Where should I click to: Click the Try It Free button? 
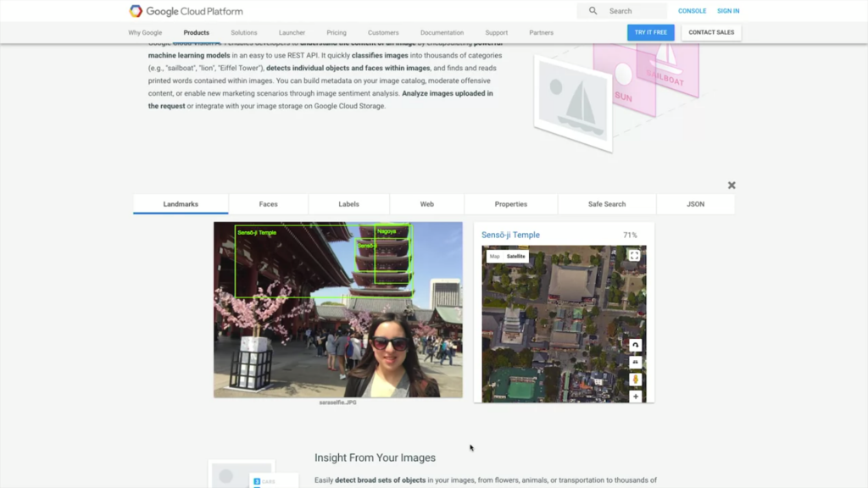click(x=650, y=32)
